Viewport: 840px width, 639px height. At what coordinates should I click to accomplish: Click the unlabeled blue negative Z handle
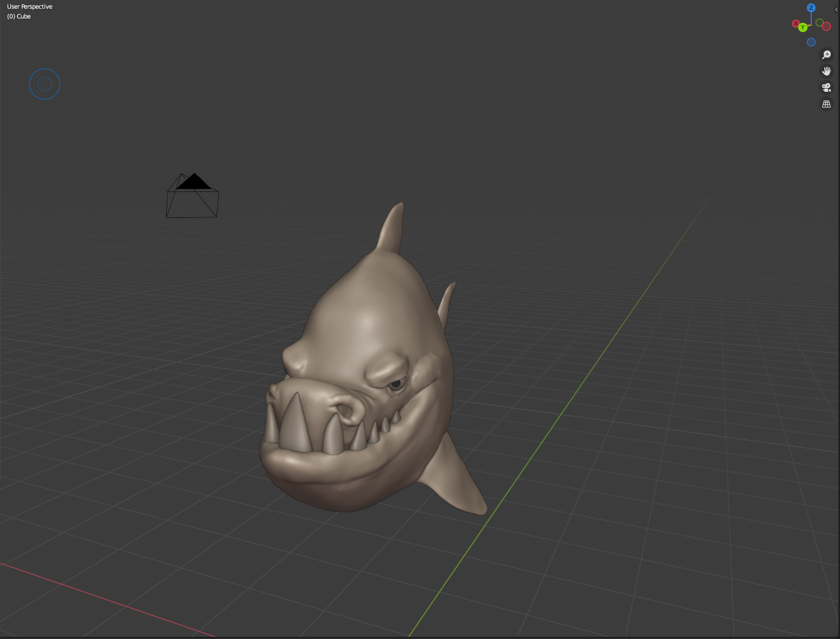(811, 42)
